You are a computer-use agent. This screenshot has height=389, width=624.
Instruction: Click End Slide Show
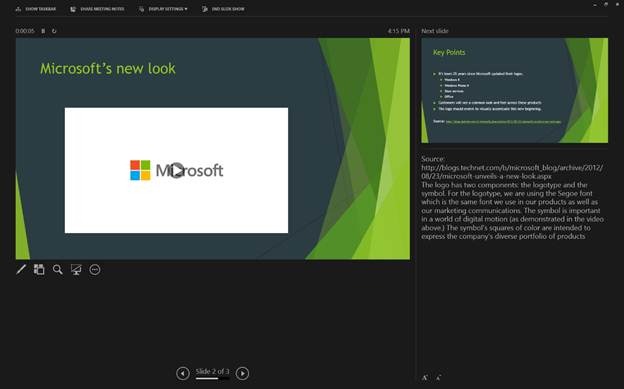223,9
